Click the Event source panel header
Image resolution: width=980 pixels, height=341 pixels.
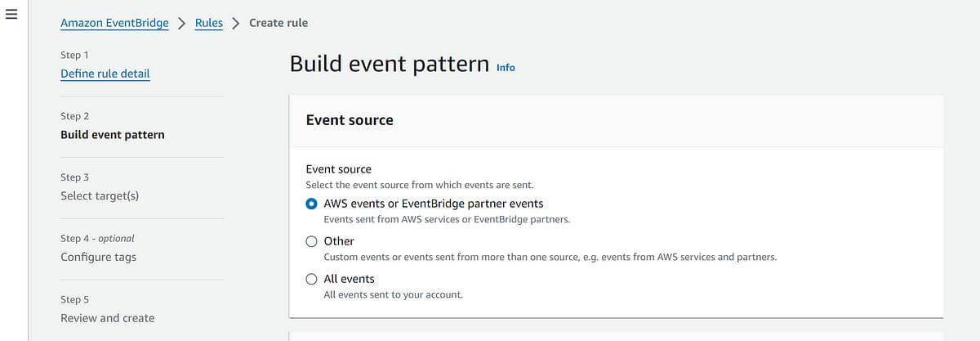tap(350, 120)
